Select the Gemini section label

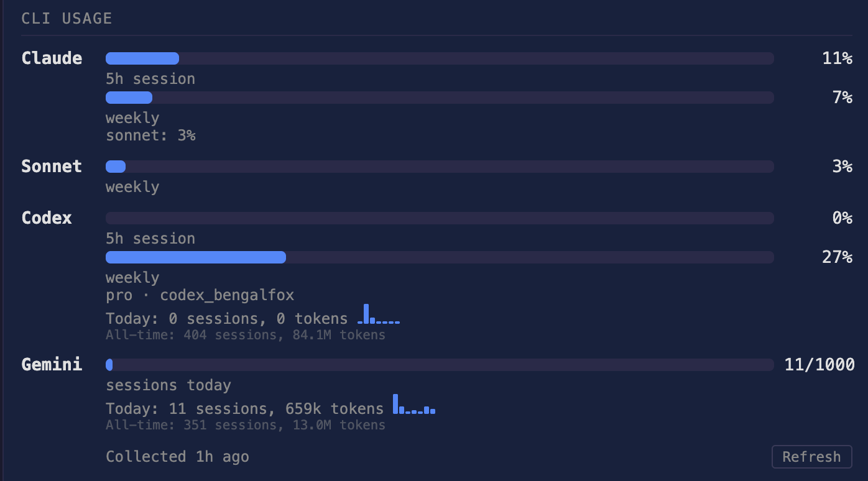[x=52, y=365]
